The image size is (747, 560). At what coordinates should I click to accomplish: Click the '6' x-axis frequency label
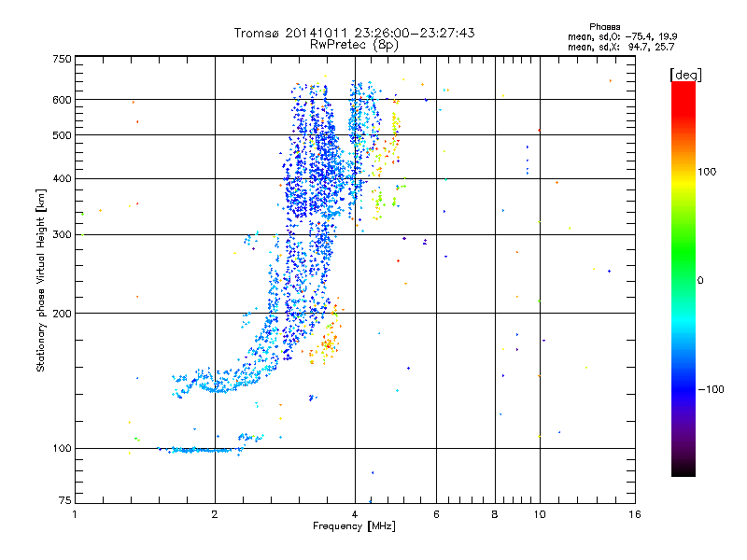(x=436, y=514)
